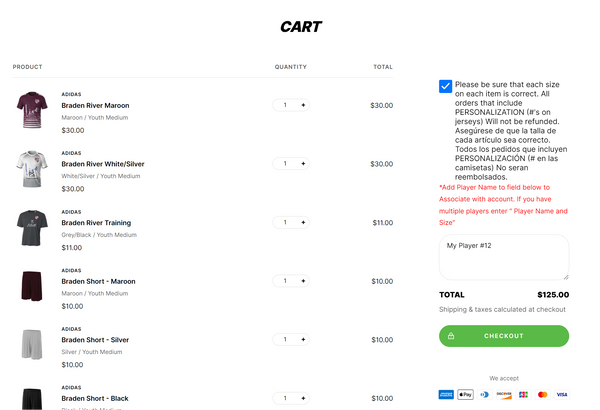This screenshot has height=410, width=600.
Task: Click the JCB payment icon
Action: click(524, 395)
